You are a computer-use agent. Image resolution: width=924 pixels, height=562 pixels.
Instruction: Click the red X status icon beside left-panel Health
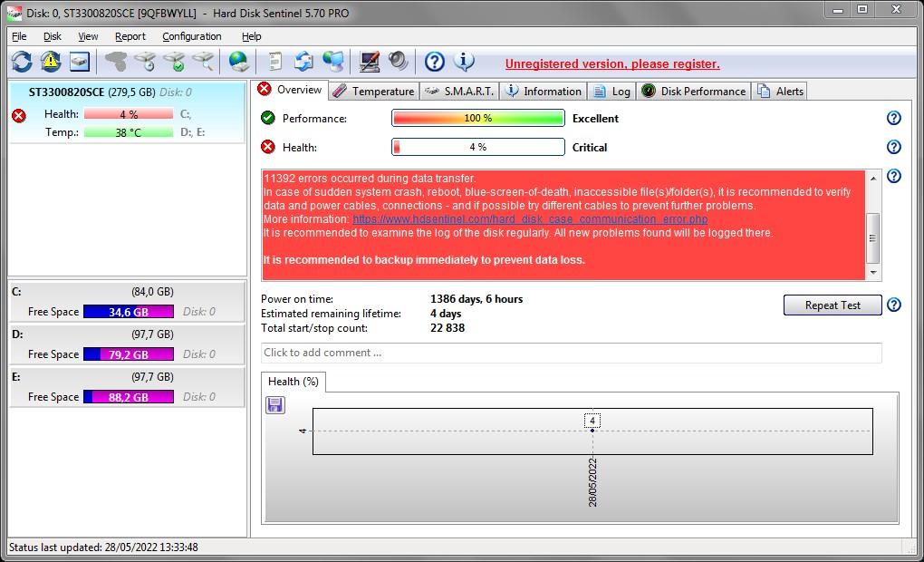click(x=19, y=116)
